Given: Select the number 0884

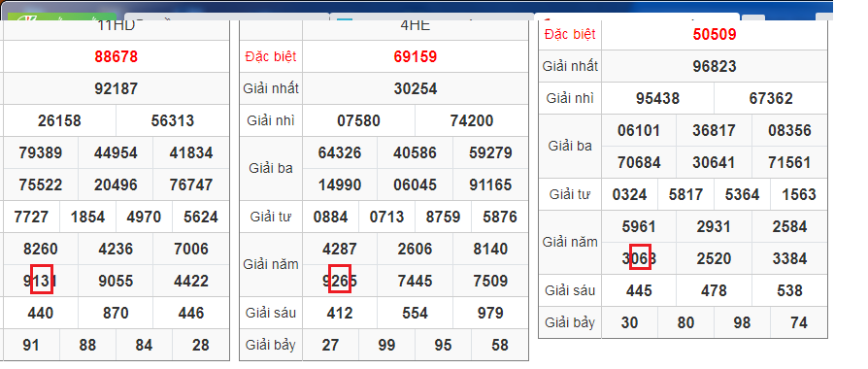Looking at the screenshot, I should point(330,218).
